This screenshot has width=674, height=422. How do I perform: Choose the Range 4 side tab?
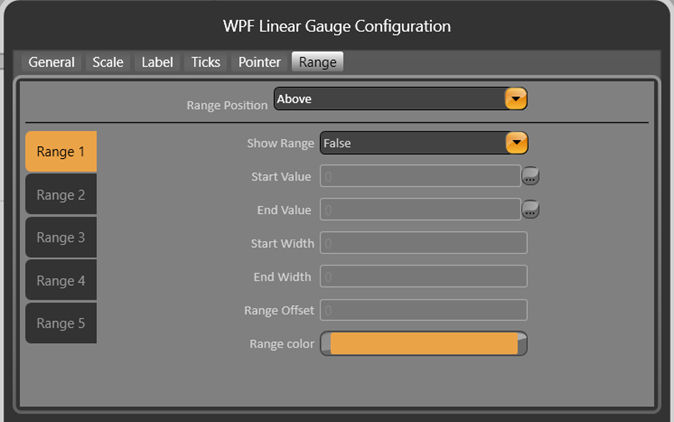pos(61,281)
